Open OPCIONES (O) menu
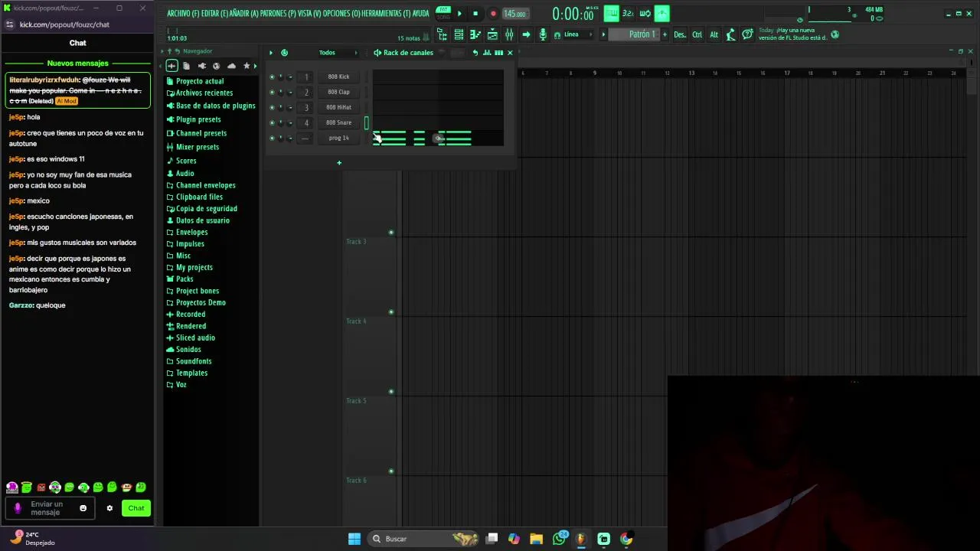The height and width of the screenshot is (551, 980). click(x=341, y=14)
